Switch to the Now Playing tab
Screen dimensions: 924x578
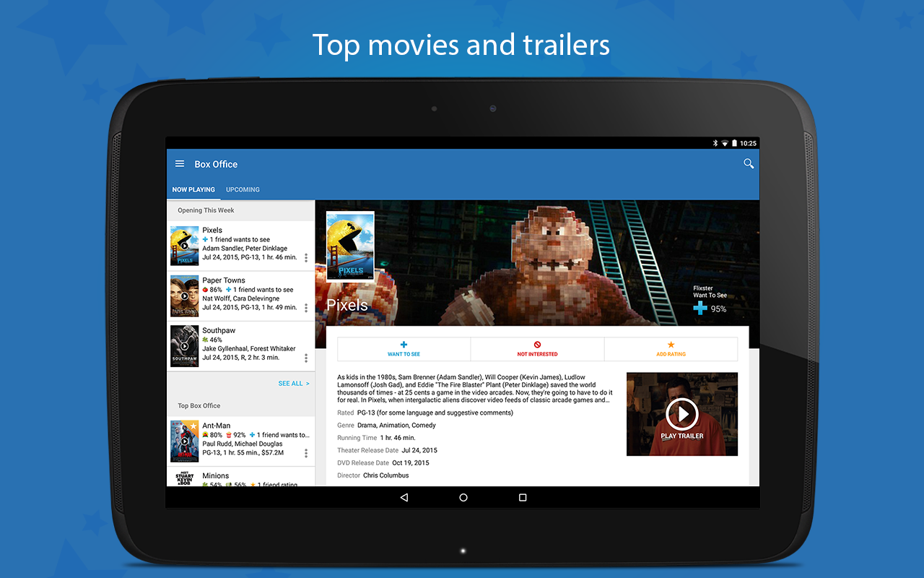(193, 189)
